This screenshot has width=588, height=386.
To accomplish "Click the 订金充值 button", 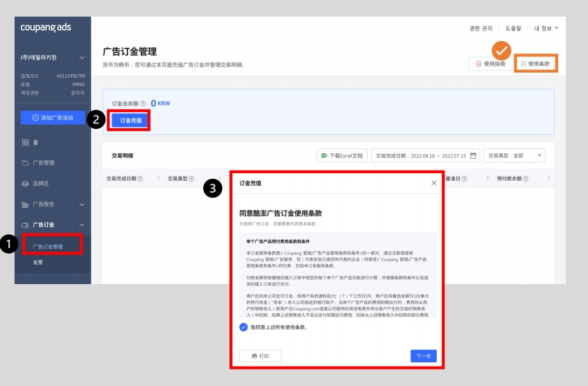I will 130,121.
